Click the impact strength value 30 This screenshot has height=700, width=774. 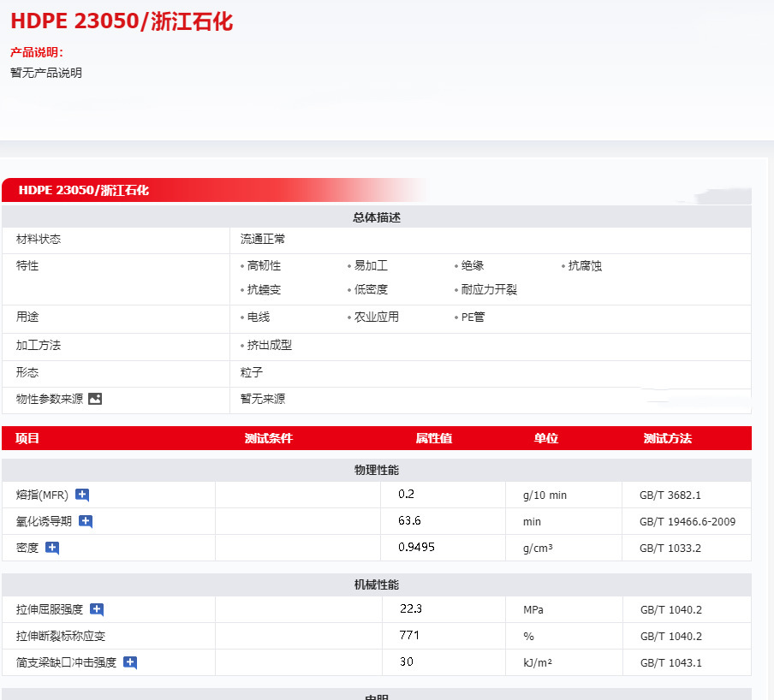click(x=407, y=662)
